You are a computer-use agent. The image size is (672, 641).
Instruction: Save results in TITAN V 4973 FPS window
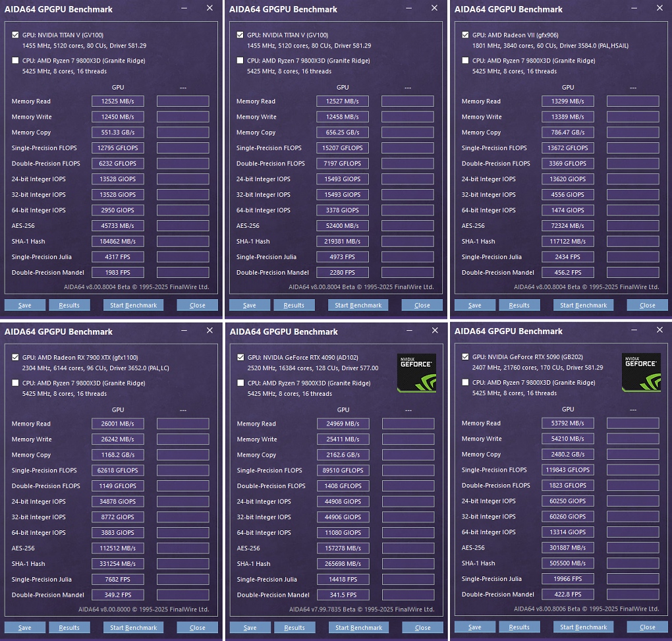coord(250,305)
